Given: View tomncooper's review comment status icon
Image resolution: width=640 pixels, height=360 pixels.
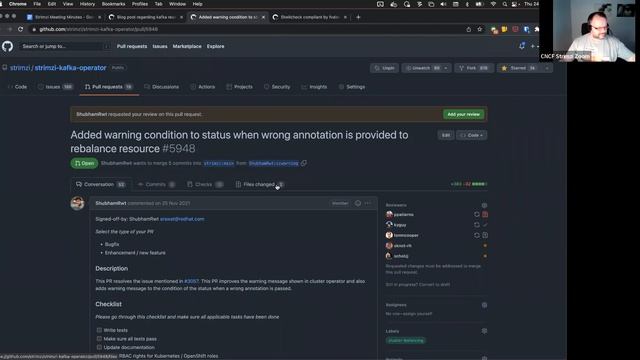Looking at the screenshot, I should pos(485,236).
